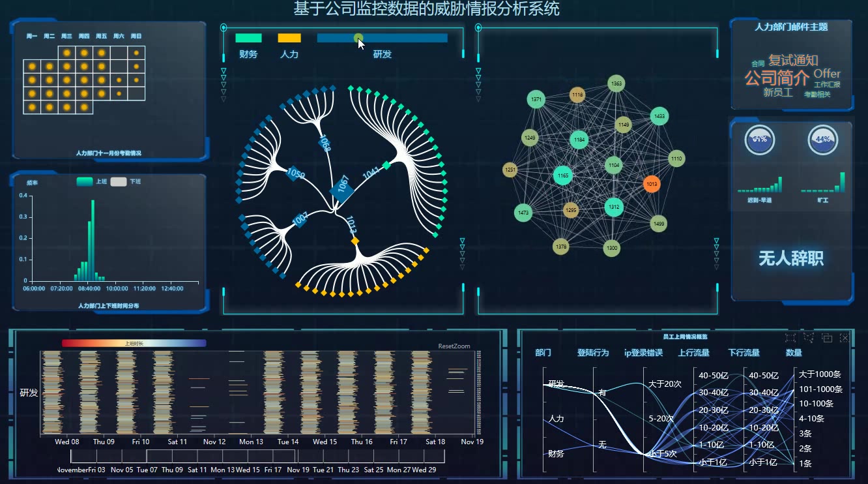Click the 登陆行为 axis header
868x484 pixels.
tap(593, 353)
